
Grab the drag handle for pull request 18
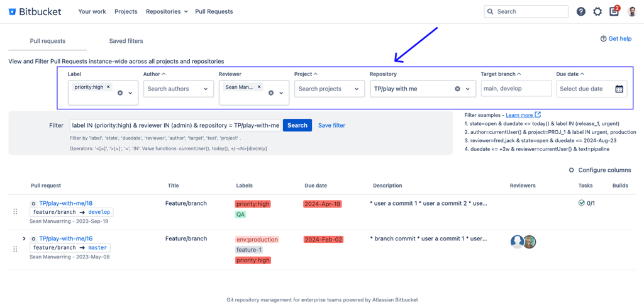tap(15, 212)
